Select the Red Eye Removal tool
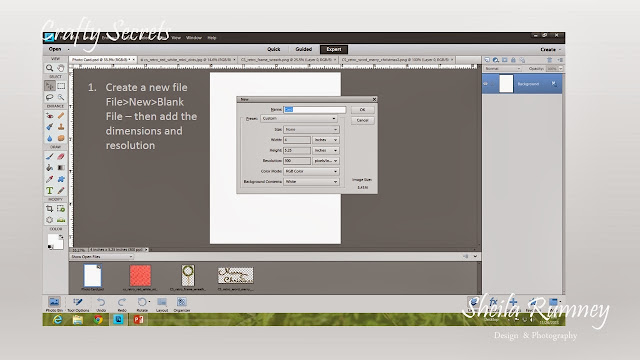The height and width of the screenshot is (360, 640). point(49,116)
